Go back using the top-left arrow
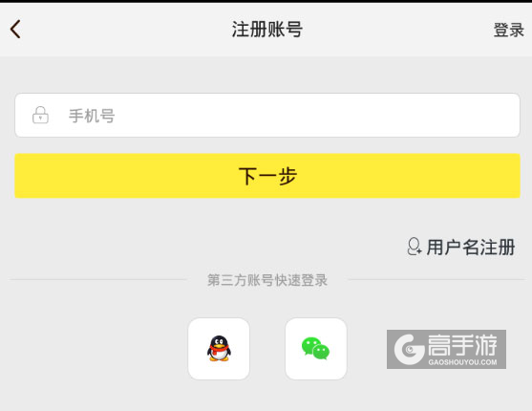 pyautogui.click(x=15, y=30)
